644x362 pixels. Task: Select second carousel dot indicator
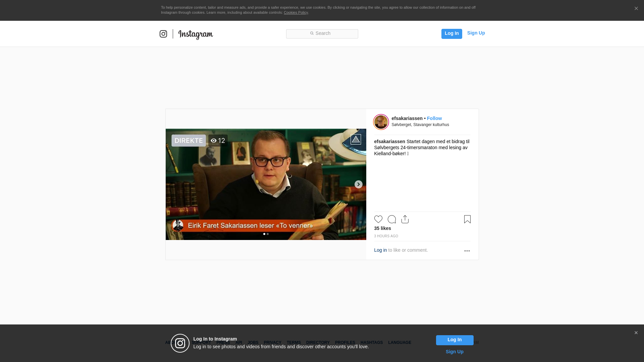click(268, 234)
